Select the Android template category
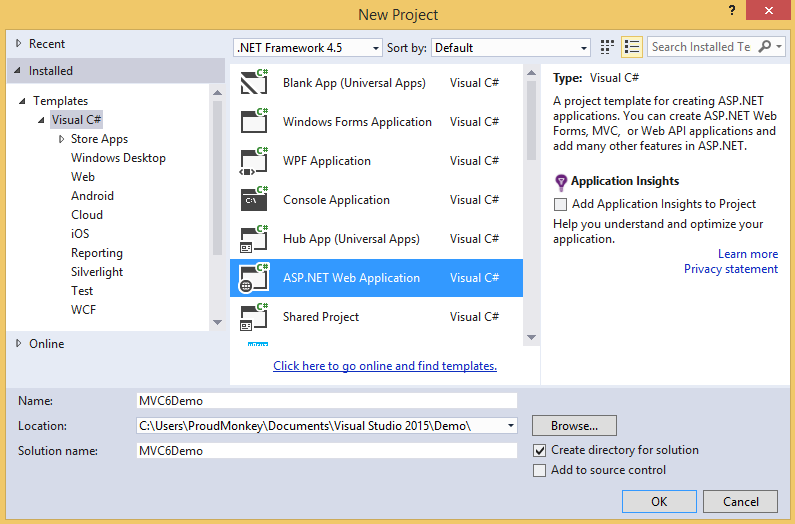Viewport: 795px width, 524px height. point(92,196)
